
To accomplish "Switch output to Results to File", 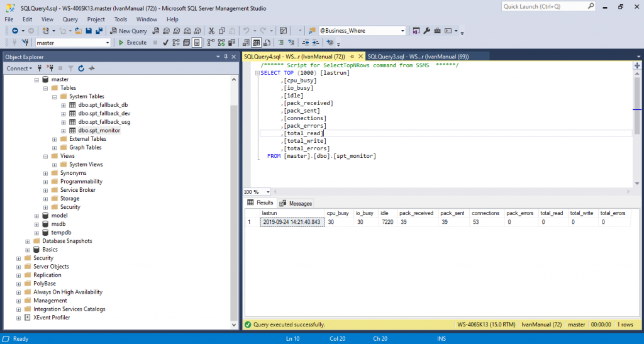I will tap(267, 43).
